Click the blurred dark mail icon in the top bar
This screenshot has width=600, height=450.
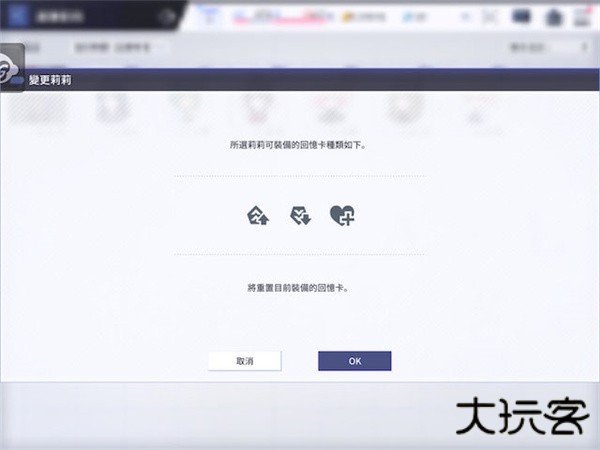(521, 17)
